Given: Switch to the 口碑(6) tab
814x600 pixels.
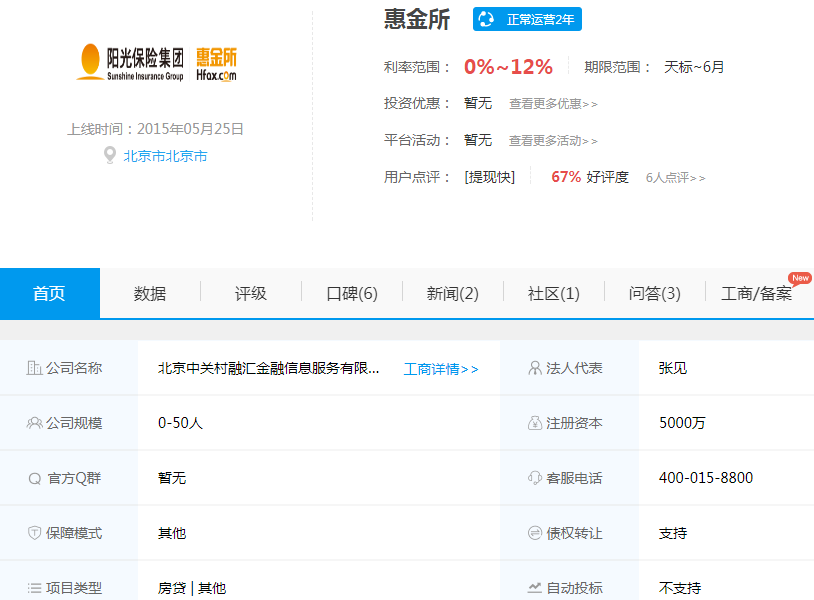Looking at the screenshot, I should click(x=352, y=293).
